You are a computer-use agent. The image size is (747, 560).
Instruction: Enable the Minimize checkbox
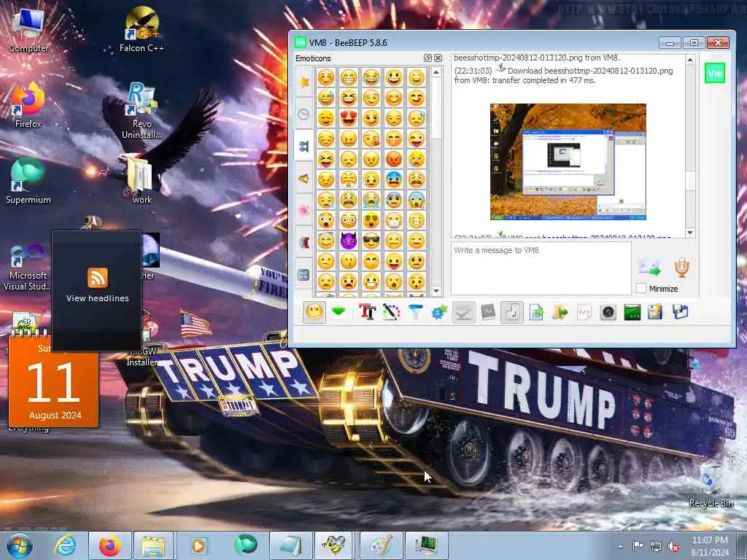tap(641, 288)
